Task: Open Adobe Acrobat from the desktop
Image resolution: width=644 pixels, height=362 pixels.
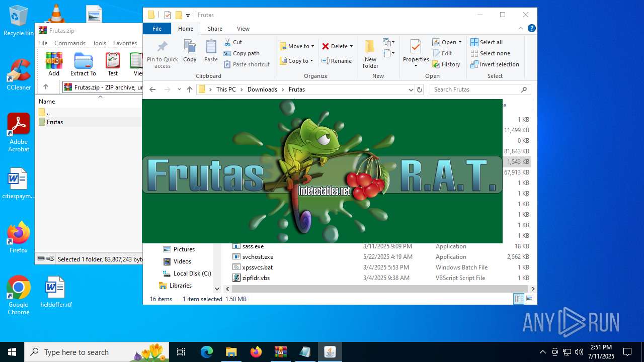Action: point(19,133)
